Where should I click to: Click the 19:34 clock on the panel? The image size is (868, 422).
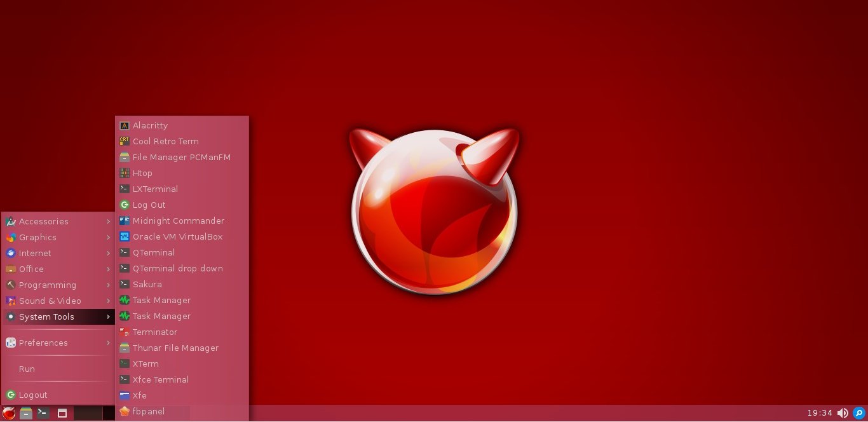[820, 413]
